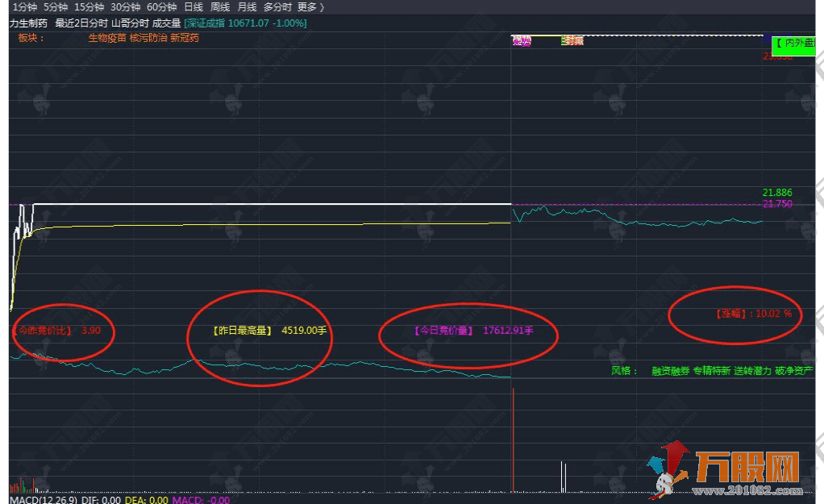Viewport: 824px width, 504px height.
Task: Open the 更多 more-options menu
Action: (x=305, y=6)
